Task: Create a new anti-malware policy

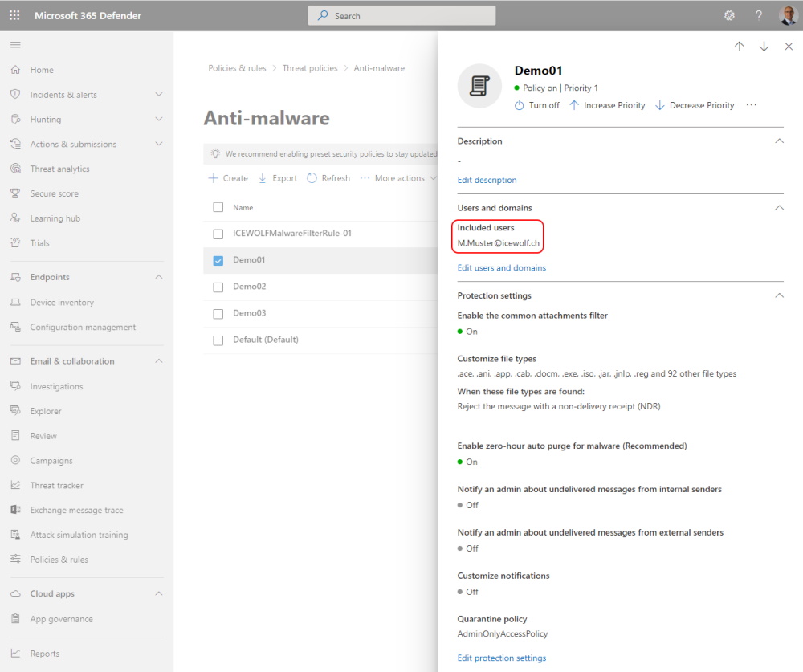Action: click(228, 178)
